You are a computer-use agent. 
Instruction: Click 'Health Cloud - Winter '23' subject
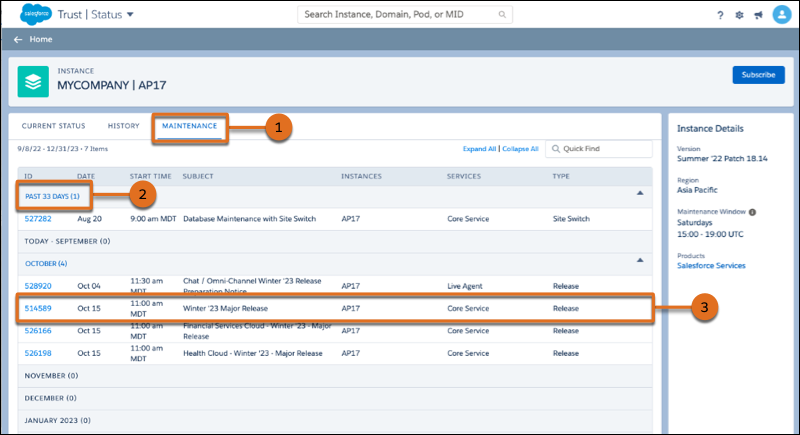(x=253, y=353)
